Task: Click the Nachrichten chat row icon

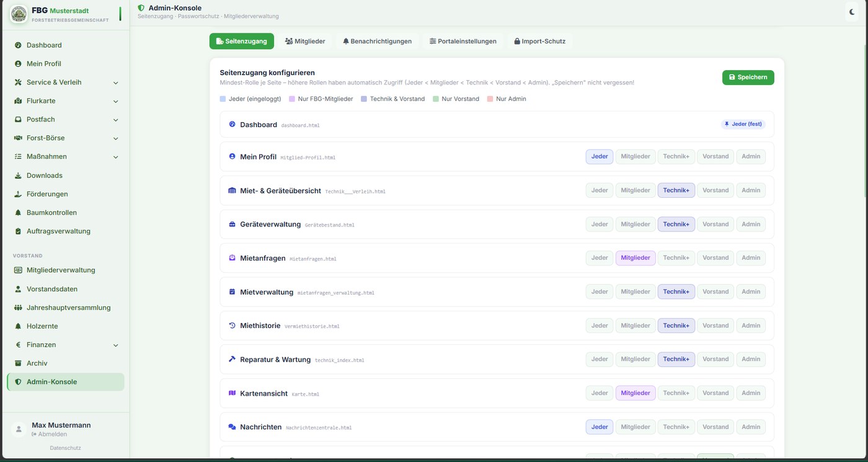Action: (232, 427)
